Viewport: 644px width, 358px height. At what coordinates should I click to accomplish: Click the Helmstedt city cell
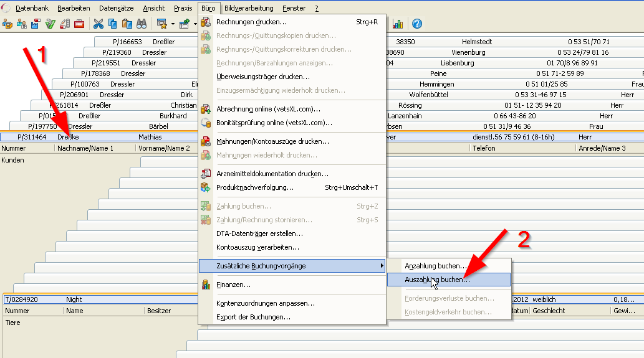click(x=476, y=42)
